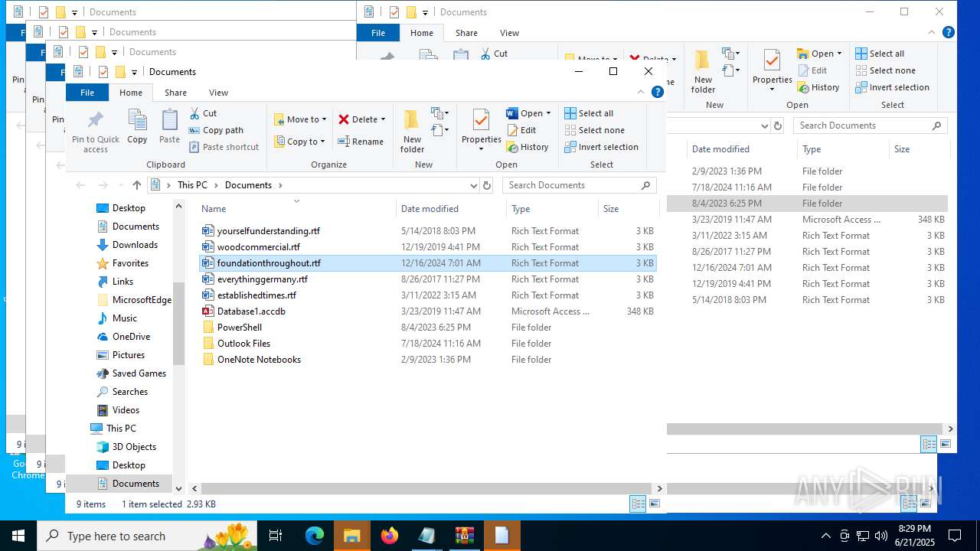980x551 pixels.
Task: Refresh the front Documents folder view
Action: pos(486,185)
